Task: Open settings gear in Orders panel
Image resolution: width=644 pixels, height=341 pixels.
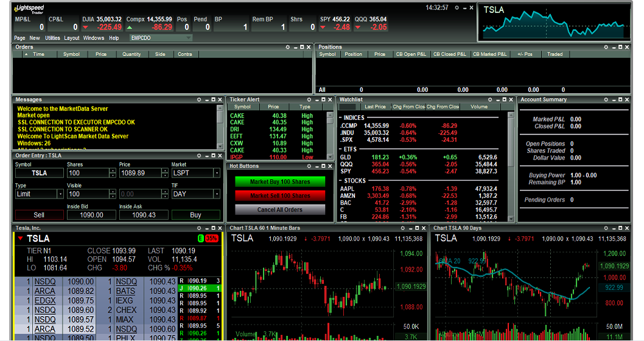Action: click(287, 47)
